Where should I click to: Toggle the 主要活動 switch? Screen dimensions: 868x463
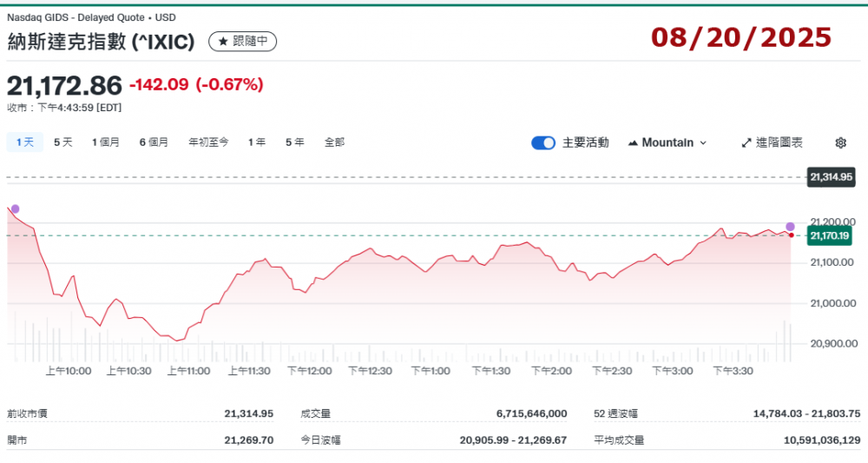point(543,142)
